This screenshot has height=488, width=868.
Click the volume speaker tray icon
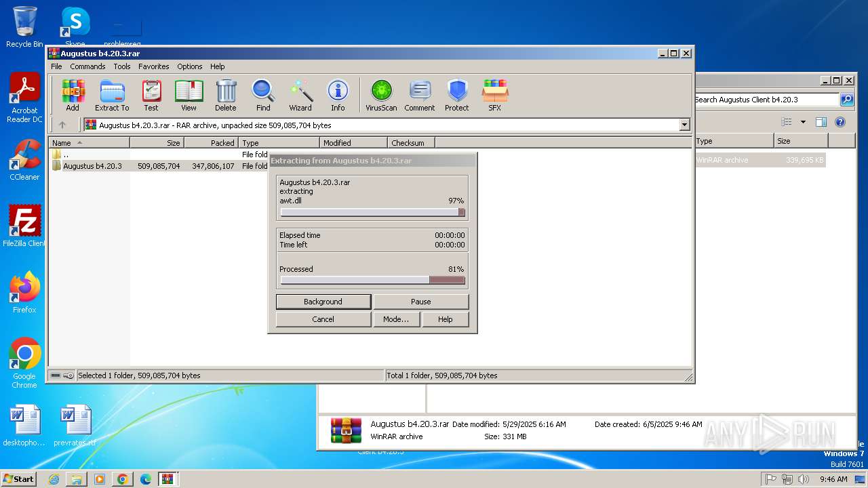pyautogui.click(x=804, y=479)
